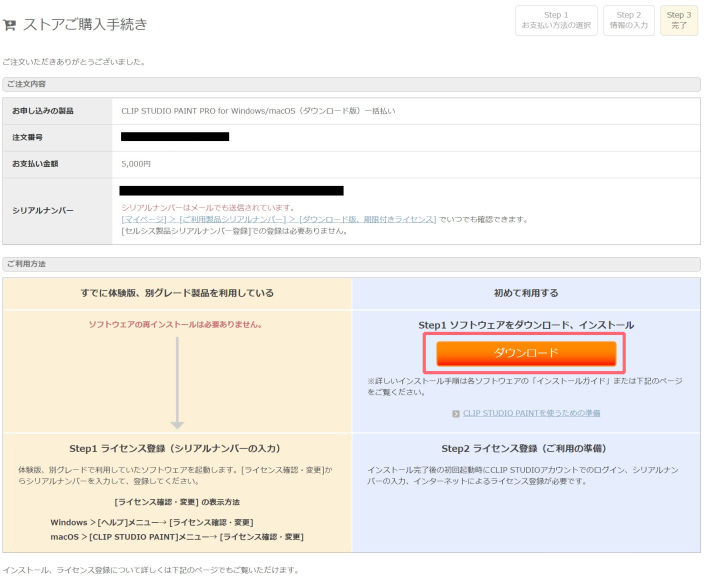The width and height of the screenshot is (709, 582).
Task: Click the macOS > [CLIP STUDIO PAINT]メニュー instruction line
Action: (x=177, y=537)
